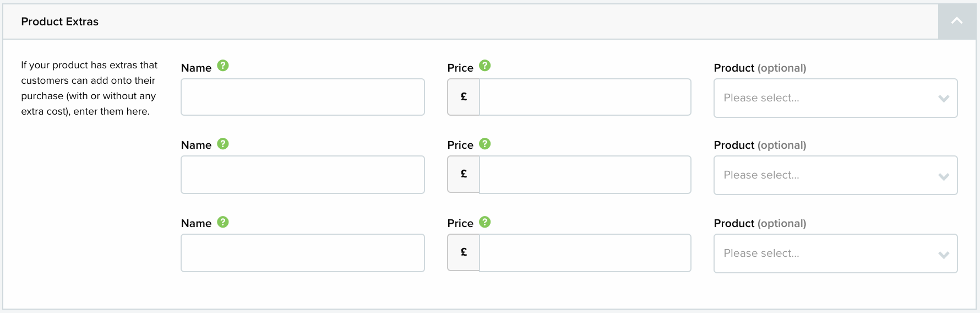Open the third Product (optional) dropdown

click(835, 253)
